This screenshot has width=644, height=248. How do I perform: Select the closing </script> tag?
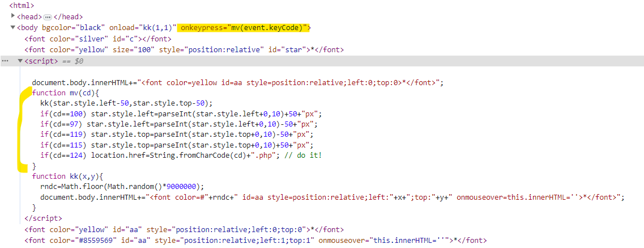coord(44,218)
